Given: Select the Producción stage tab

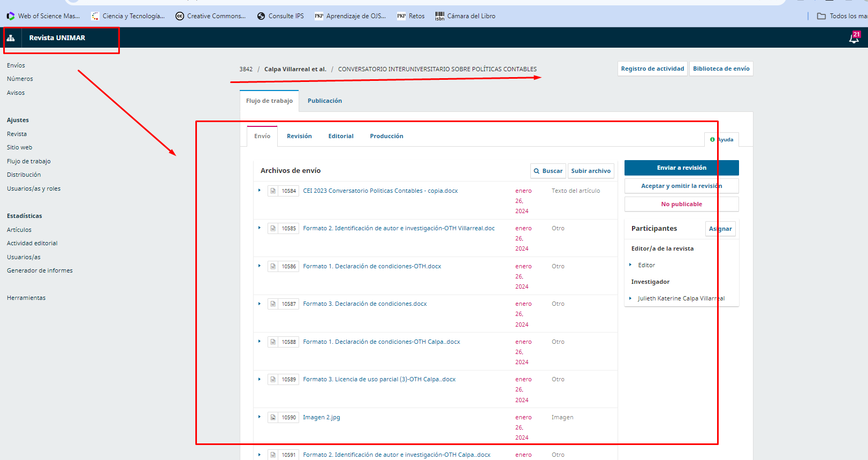Looking at the screenshot, I should pyautogui.click(x=386, y=136).
